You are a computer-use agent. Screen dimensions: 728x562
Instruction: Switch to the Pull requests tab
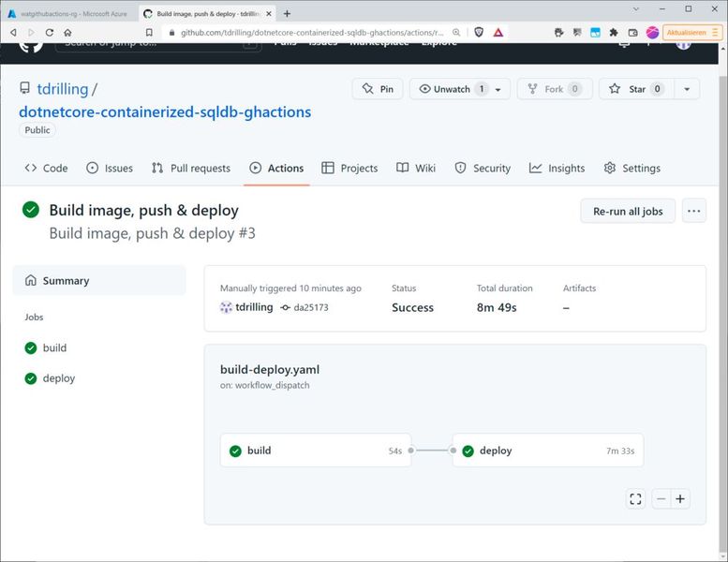191,169
